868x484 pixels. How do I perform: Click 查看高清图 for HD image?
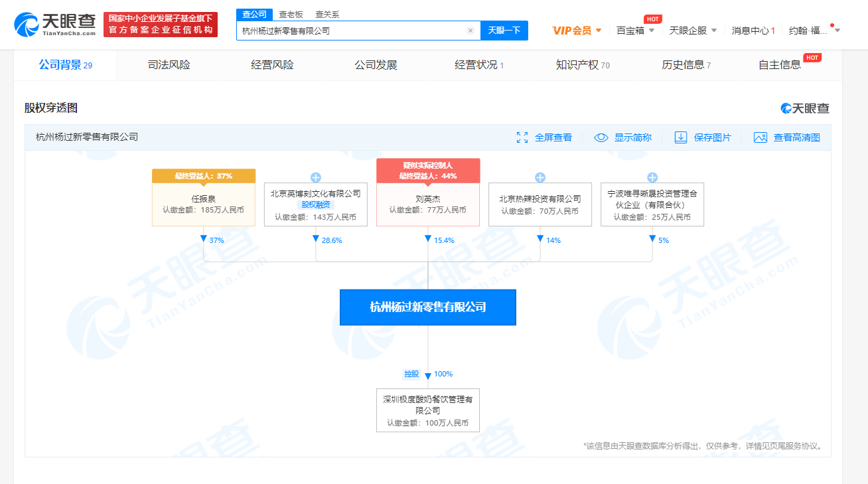(x=796, y=137)
